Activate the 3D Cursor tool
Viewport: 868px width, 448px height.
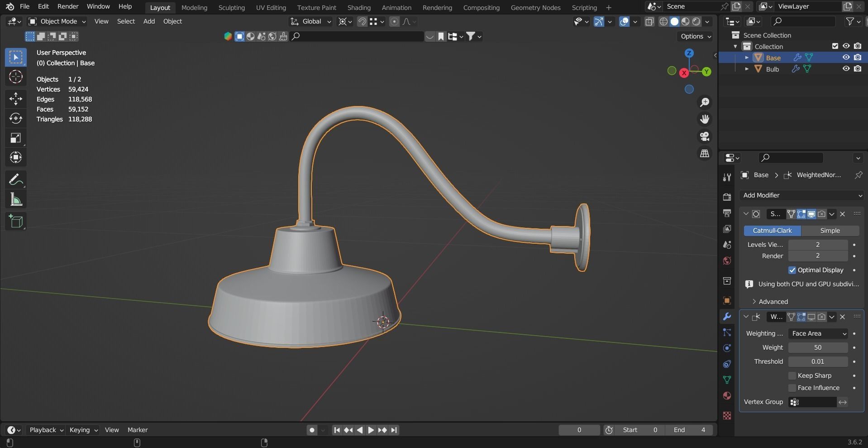tap(16, 77)
